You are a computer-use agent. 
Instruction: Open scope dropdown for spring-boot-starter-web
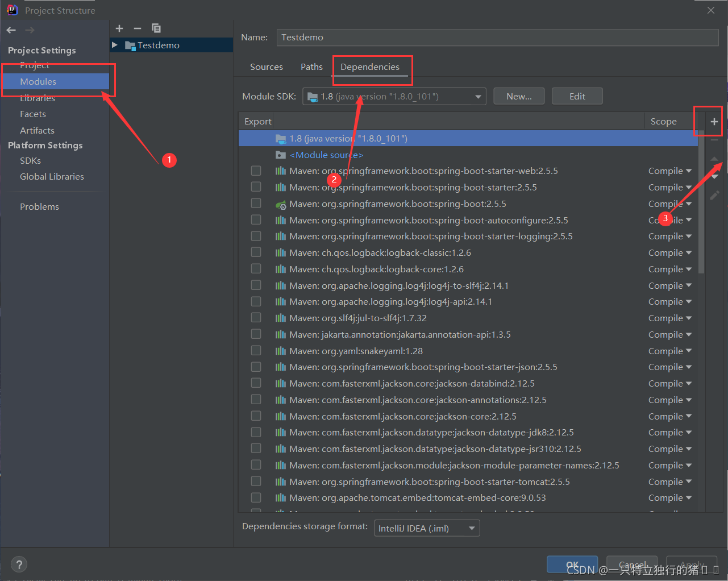670,171
